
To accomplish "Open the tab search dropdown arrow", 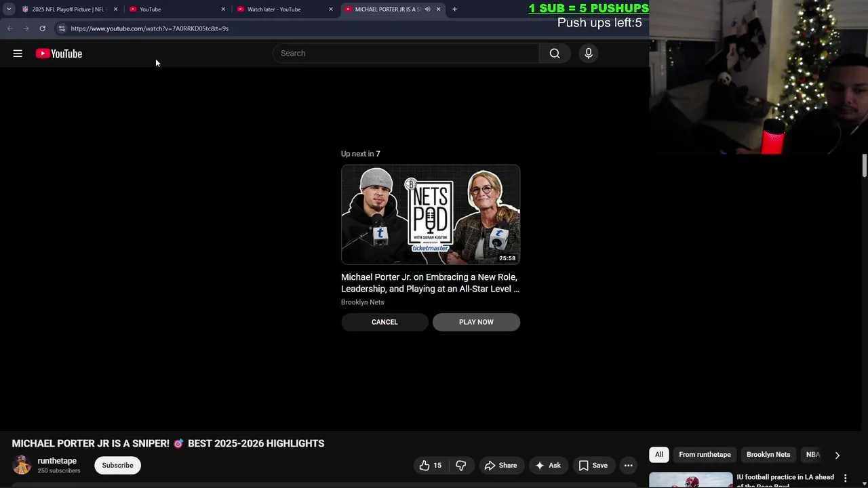I will pos(9,9).
